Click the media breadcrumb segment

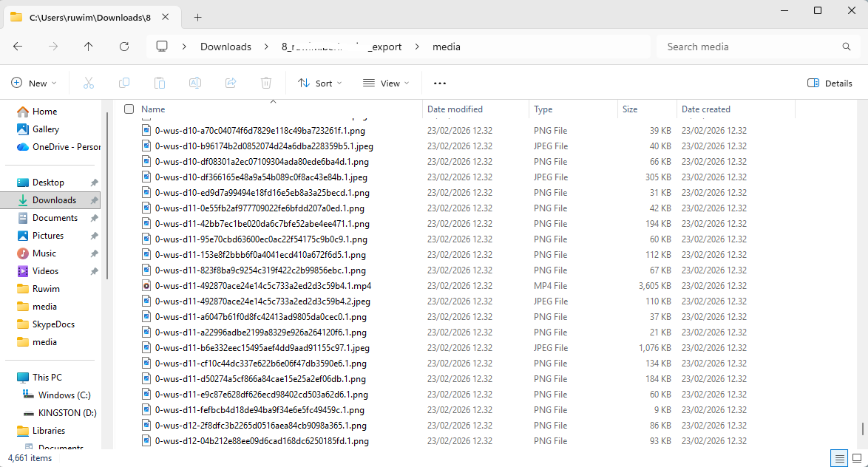(446, 47)
